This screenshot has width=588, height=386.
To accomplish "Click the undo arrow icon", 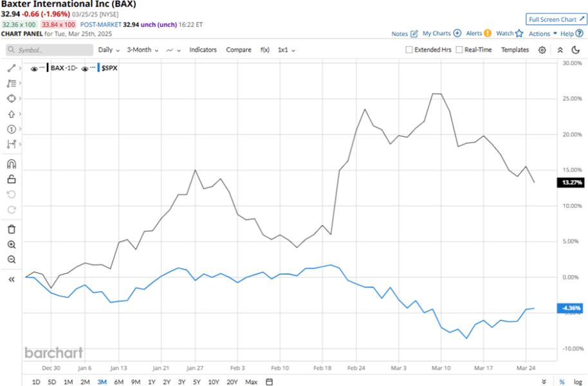I will [x=11, y=194].
